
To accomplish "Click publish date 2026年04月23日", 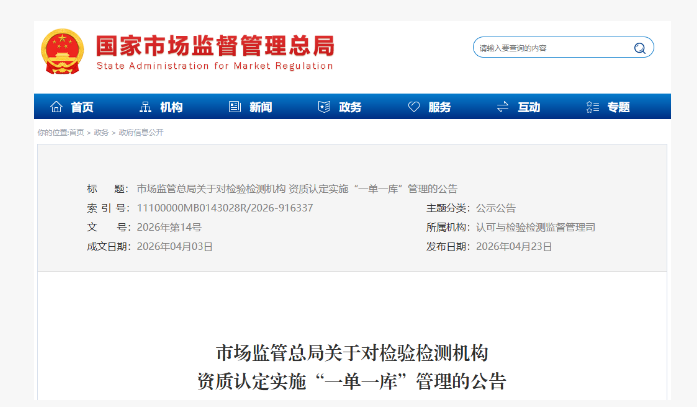I will point(514,246).
